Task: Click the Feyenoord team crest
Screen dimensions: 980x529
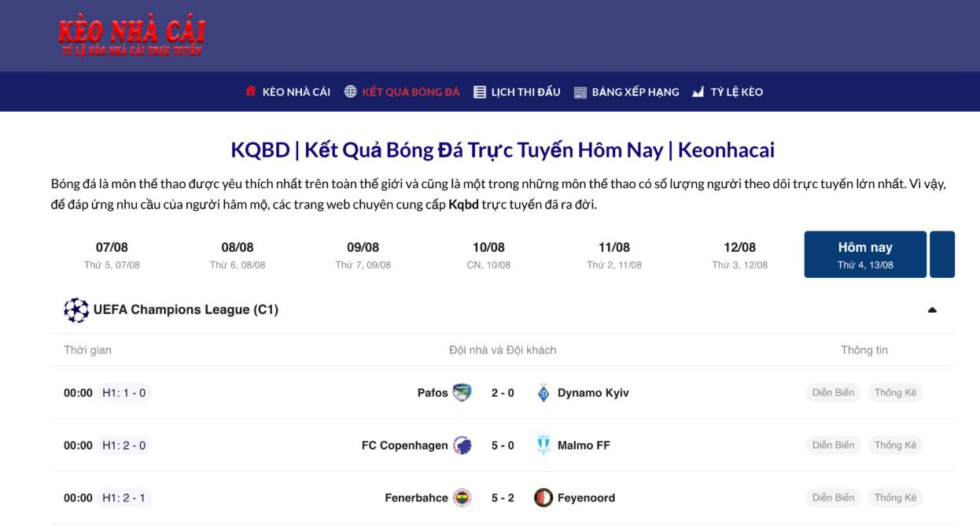Action: click(543, 498)
